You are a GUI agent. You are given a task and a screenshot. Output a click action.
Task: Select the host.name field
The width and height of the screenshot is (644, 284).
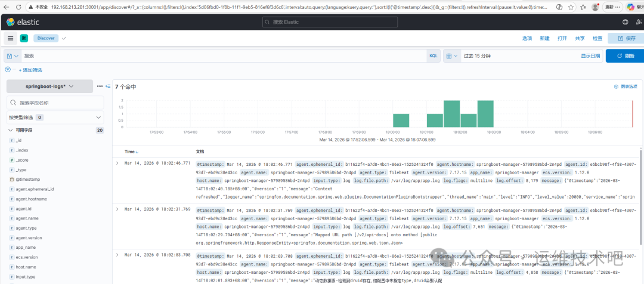pos(26,267)
